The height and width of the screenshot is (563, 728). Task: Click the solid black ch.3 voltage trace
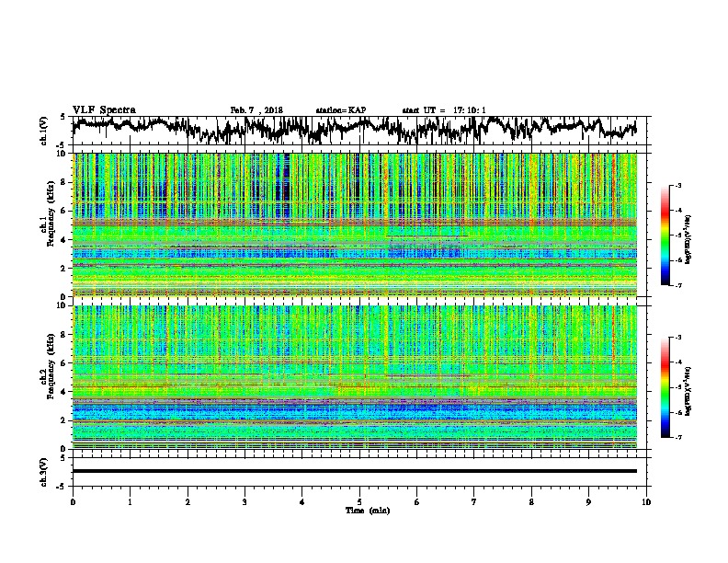click(x=355, y=471)
